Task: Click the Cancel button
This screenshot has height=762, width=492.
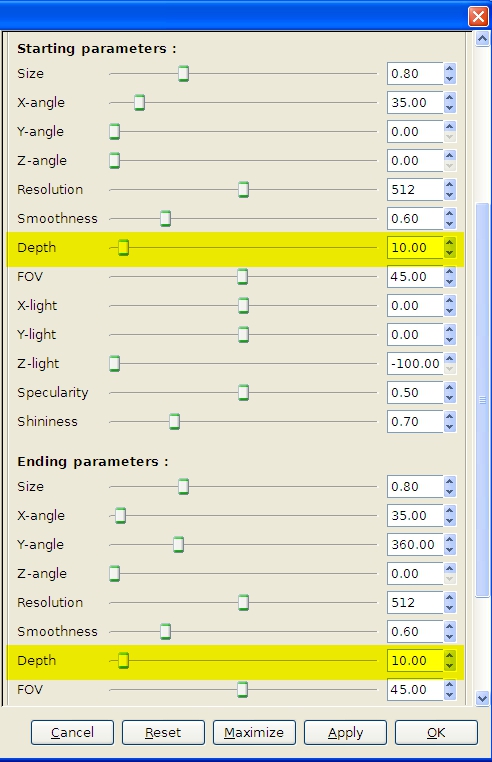Action: 72,732
